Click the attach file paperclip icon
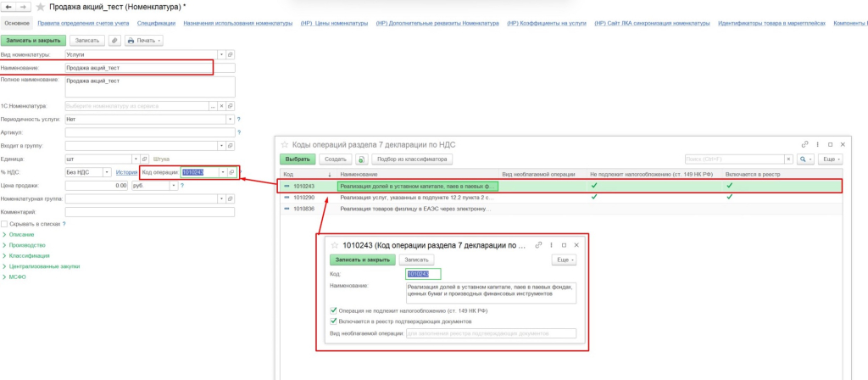The width and height of the screenshot is (868, 380). (114, 40)
